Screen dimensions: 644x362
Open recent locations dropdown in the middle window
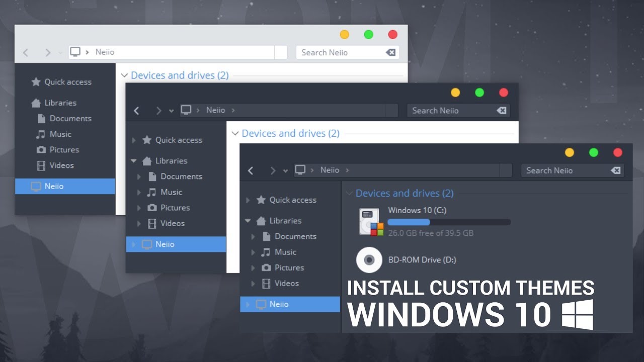[171, 111]
